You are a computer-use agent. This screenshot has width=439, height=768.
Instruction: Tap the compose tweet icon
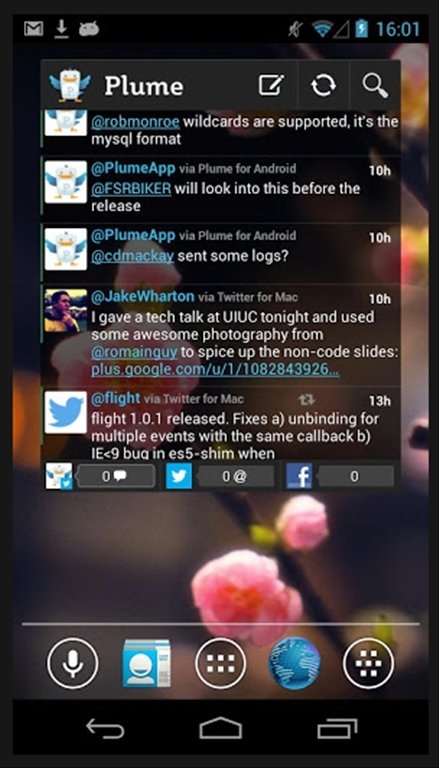(x=271, y=86)
